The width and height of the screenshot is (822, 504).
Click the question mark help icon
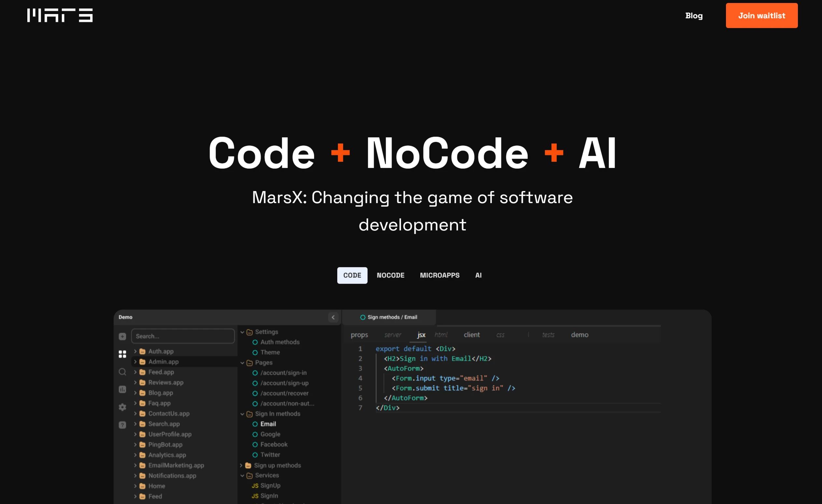point(122,425)
